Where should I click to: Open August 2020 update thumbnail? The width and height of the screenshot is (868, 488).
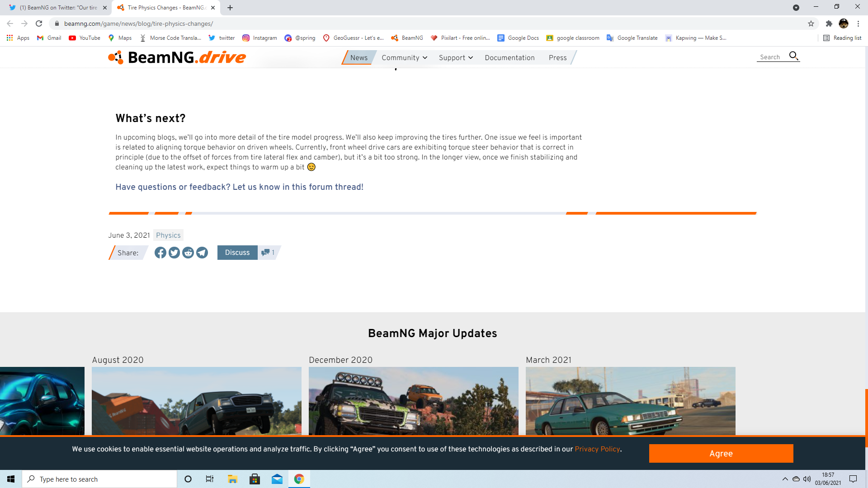(197, 401)
